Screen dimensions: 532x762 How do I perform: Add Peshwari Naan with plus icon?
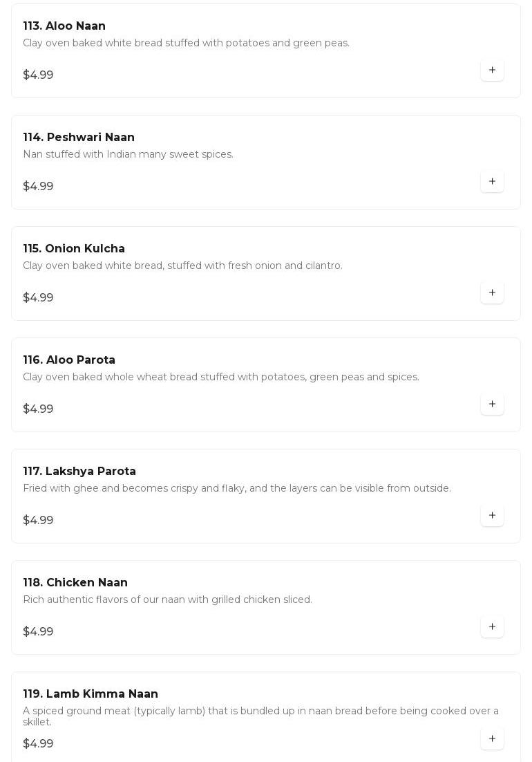[x=492, y=181]
